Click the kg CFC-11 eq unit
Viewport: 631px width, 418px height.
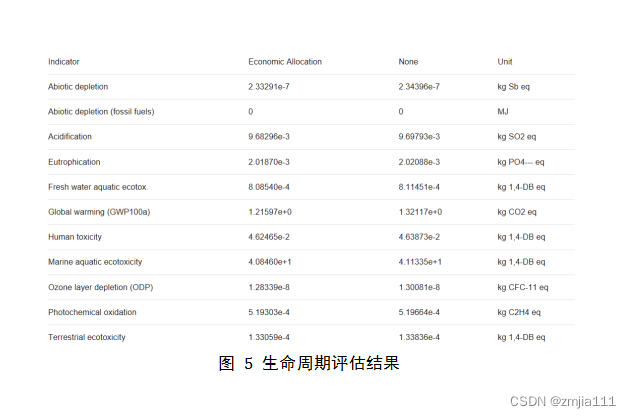click(523, 287)
